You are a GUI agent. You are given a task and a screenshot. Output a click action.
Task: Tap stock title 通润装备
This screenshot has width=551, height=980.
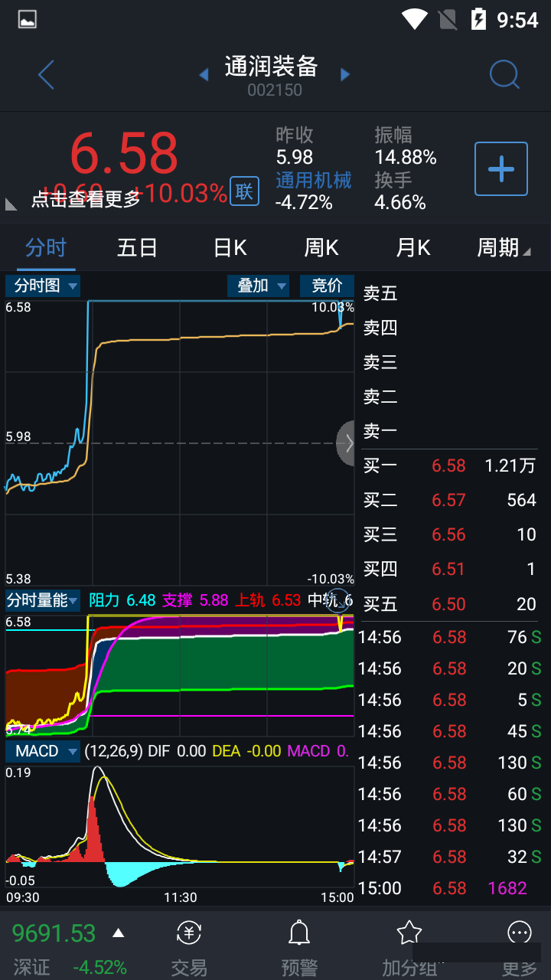tap(272, 67)
